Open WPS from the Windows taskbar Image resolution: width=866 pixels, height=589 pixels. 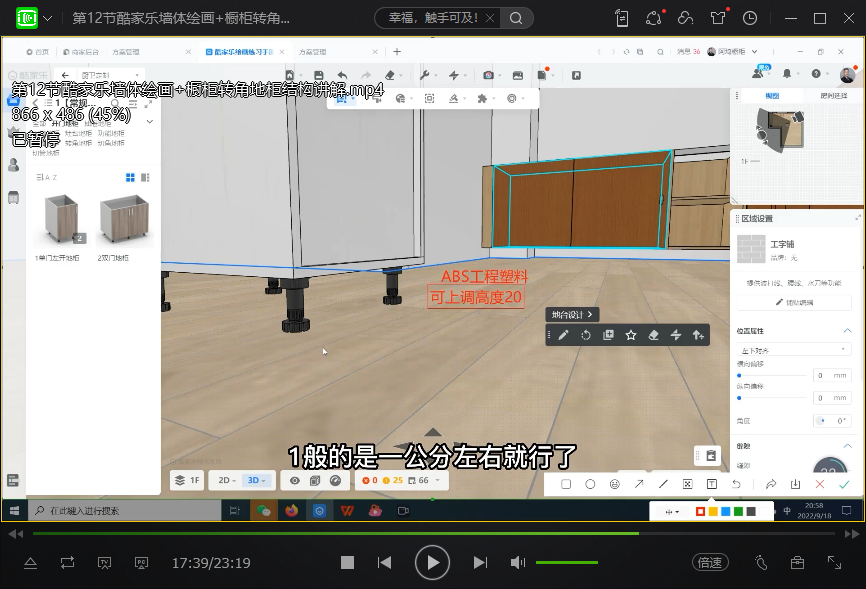347,511
